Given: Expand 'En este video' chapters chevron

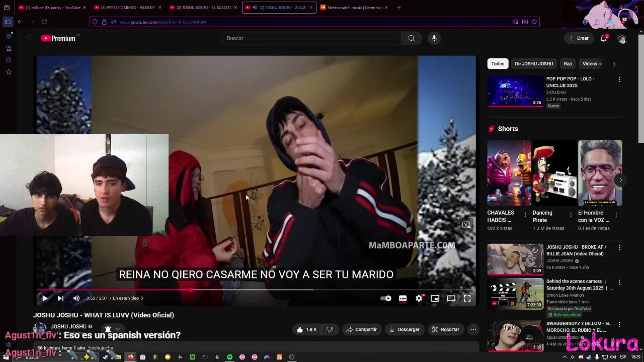Looking at the screenshot, I should pyautogui.click(x=142, y=298).
